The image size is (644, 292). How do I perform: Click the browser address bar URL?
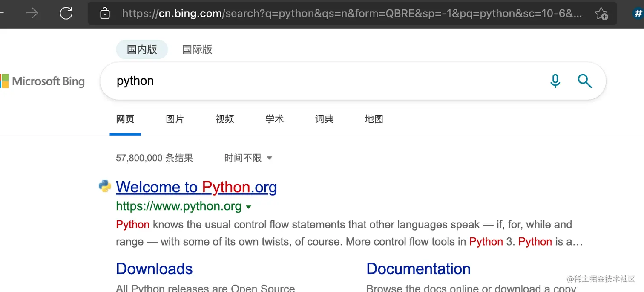pos(352,14)
